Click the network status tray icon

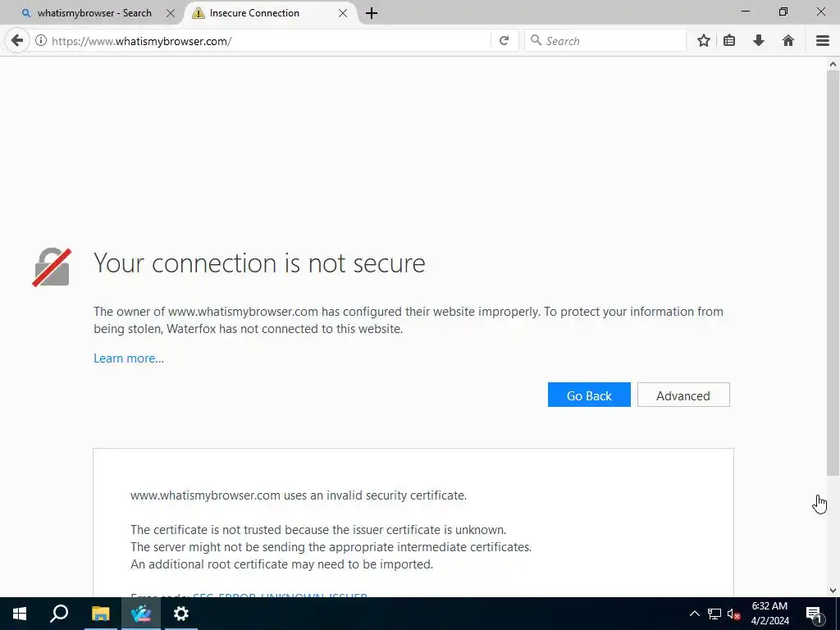[714, 614]
